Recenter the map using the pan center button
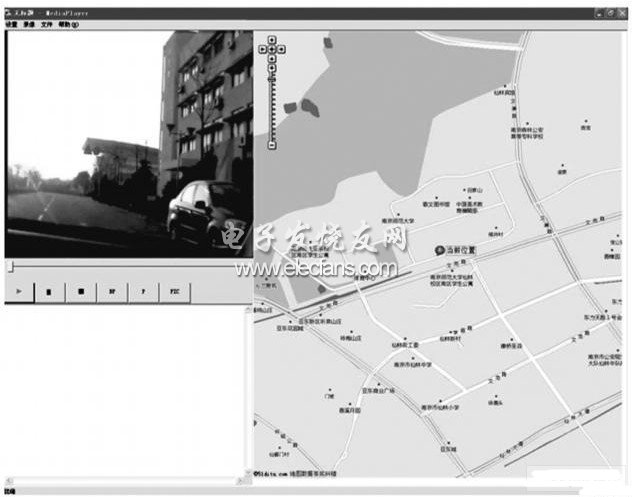 [x=271, y=48]
